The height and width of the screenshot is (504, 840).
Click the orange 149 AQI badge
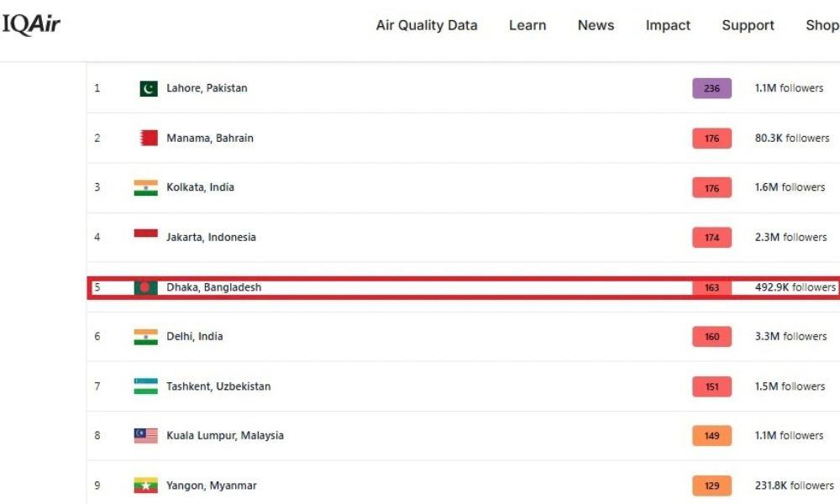coord(711,435)
